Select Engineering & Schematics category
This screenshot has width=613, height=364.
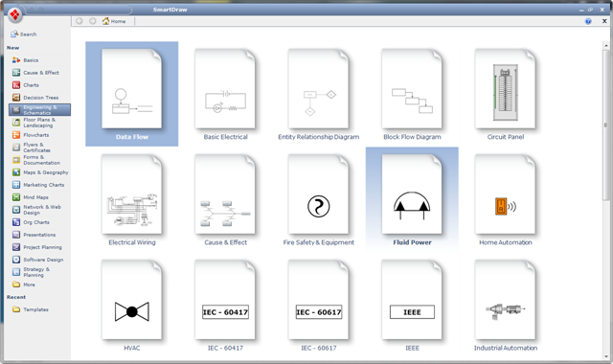(x=40, y=110)
